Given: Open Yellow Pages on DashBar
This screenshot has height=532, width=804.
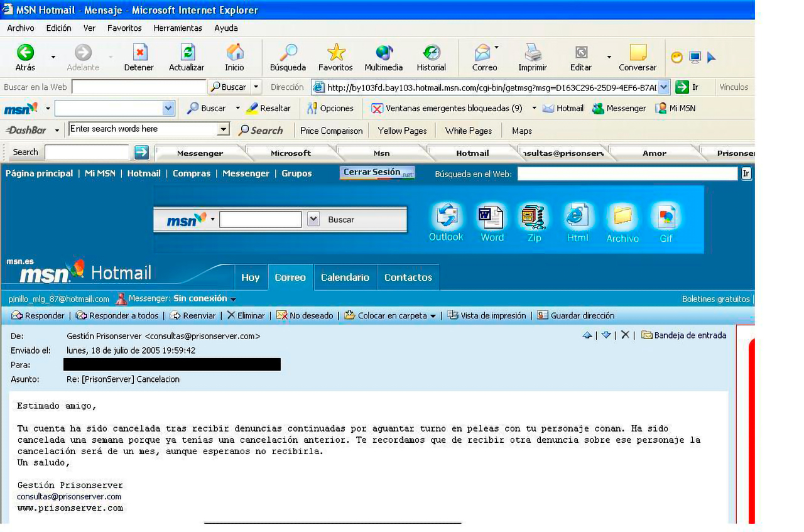Looking at the screenshot, I should click(x=402, y=131).
